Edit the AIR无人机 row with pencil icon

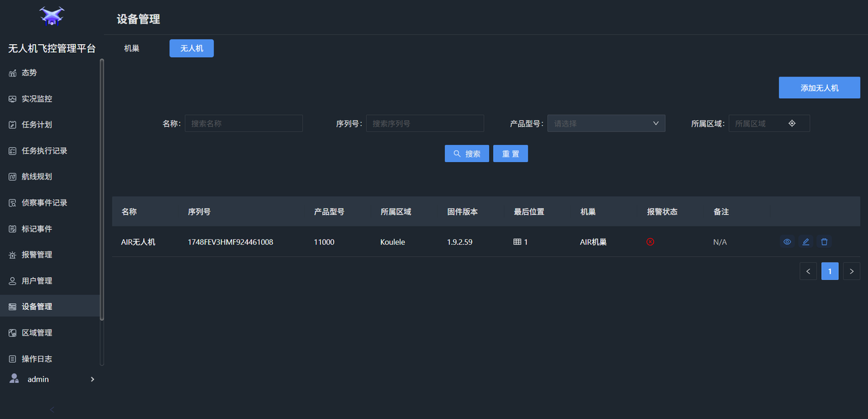(806, 241)
